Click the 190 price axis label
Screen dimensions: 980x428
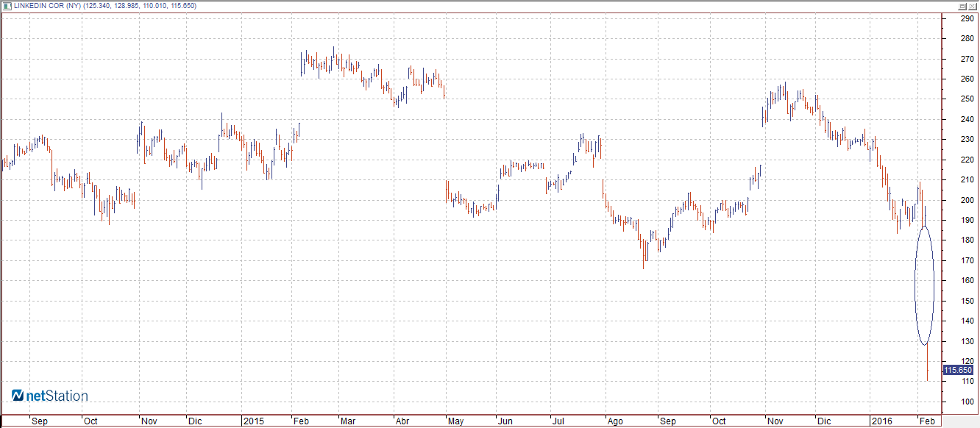[967, 220]
